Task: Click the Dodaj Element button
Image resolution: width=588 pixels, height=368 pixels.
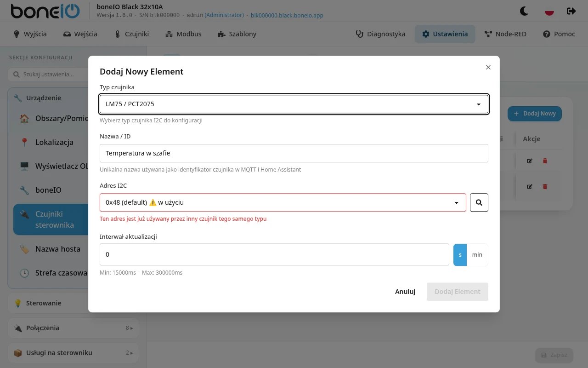Action: (458, 292)
